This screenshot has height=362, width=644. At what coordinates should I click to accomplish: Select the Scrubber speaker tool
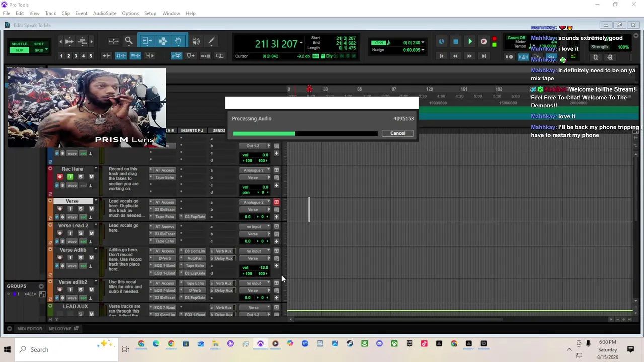click(196, 41)
